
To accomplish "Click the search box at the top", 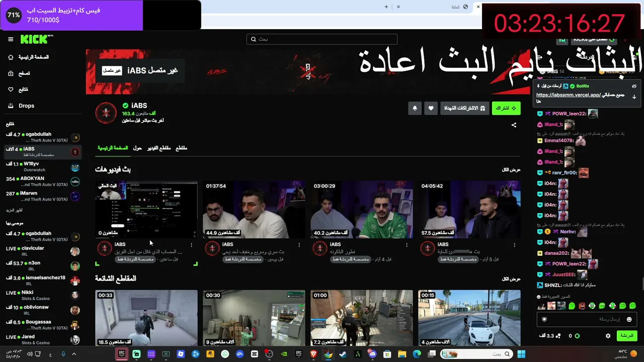I will [322, 39].
